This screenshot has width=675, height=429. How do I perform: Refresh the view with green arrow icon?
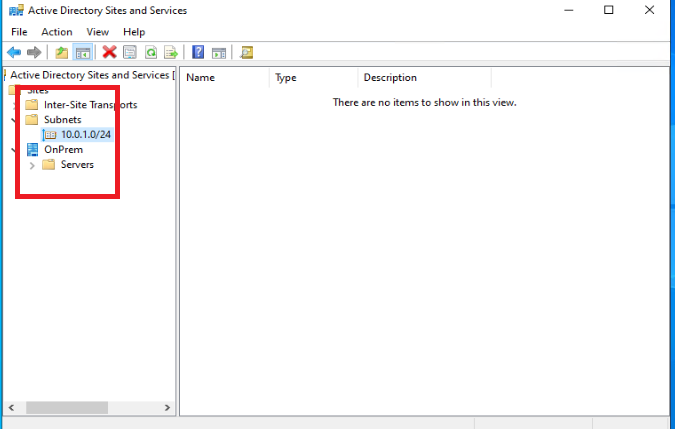tap(151, 52)
